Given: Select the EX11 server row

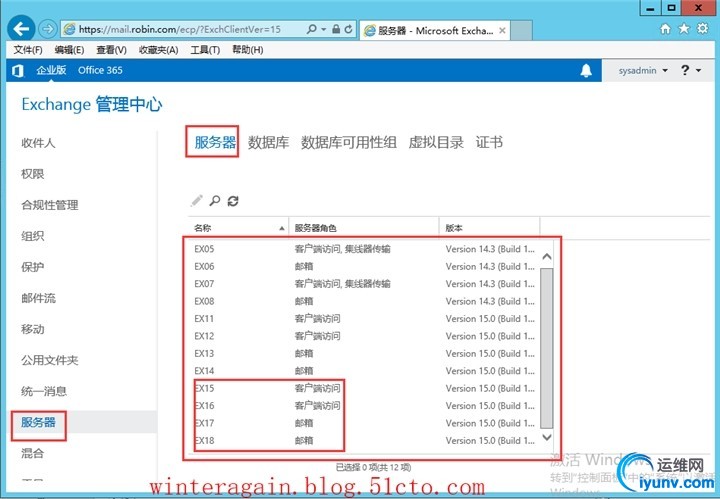Looking at the screenshot, I should pos(365,319).
